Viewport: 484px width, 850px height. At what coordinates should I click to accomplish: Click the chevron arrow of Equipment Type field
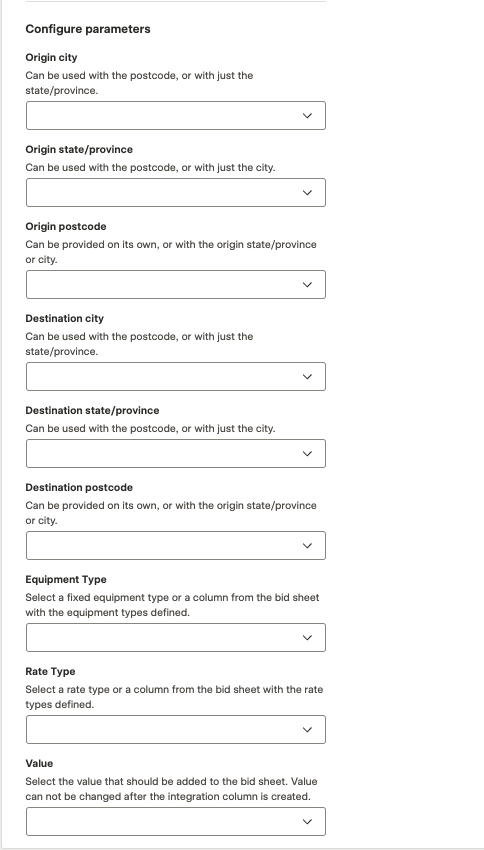pyautogui.click(x=307, y=638)
